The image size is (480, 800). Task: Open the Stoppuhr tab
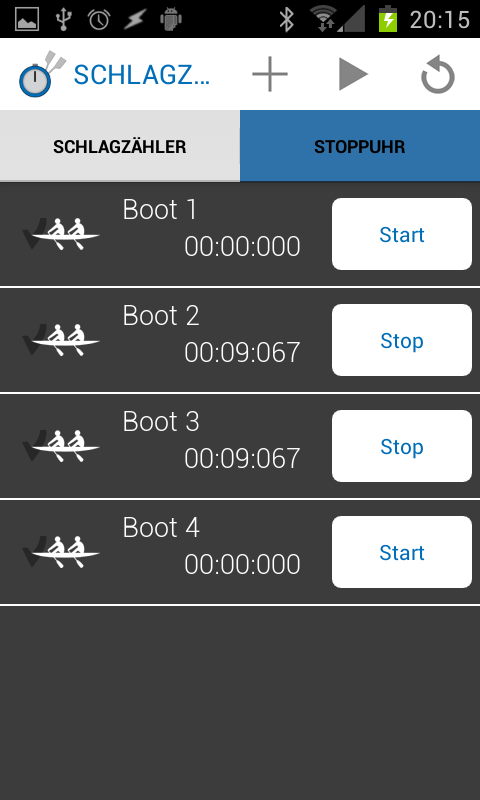point(360,146)
